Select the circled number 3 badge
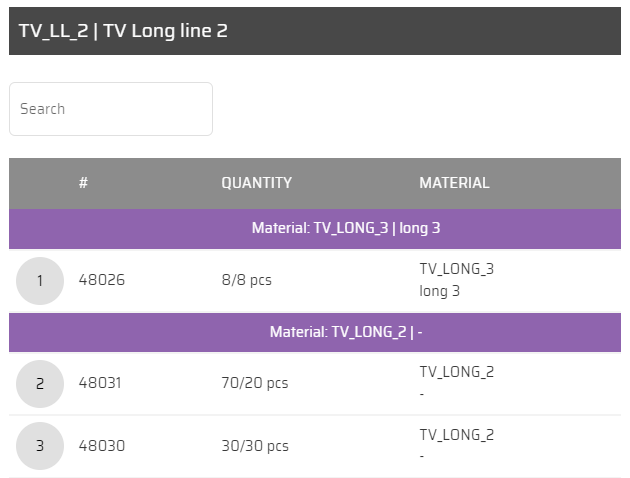This screenshot has width=630, height=478. [40, 446]
